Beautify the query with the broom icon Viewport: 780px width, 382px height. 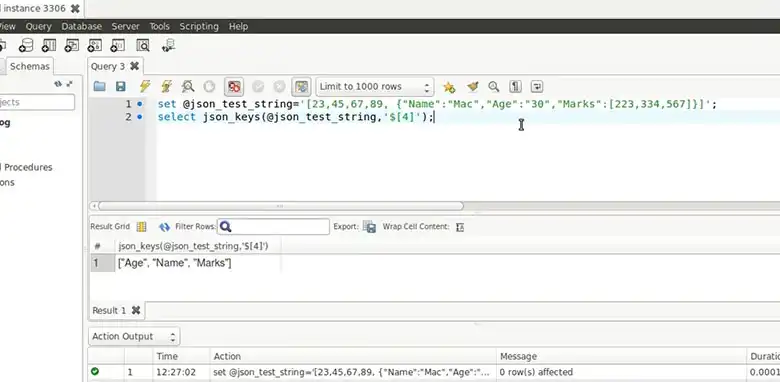tap(473, 87)
